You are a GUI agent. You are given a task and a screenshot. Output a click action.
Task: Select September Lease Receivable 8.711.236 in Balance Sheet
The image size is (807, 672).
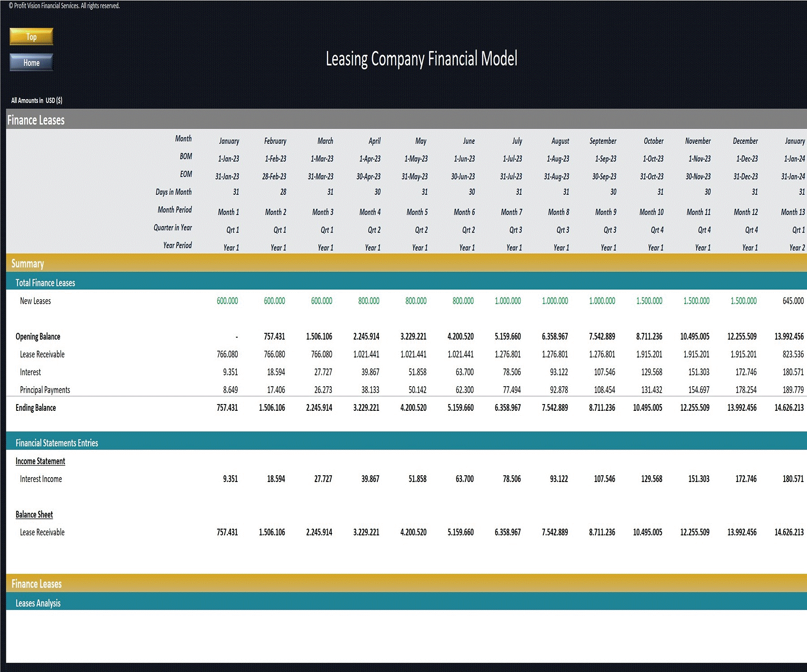(602, 532)
